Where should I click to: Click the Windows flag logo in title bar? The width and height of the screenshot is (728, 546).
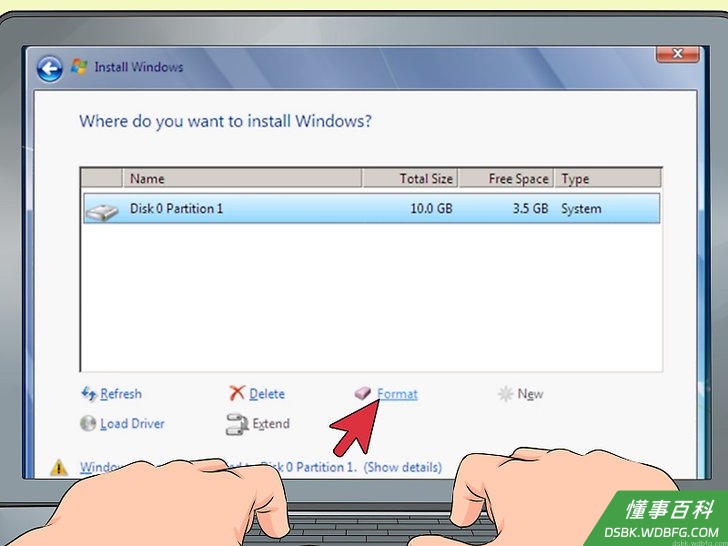[x=79, y=67]
